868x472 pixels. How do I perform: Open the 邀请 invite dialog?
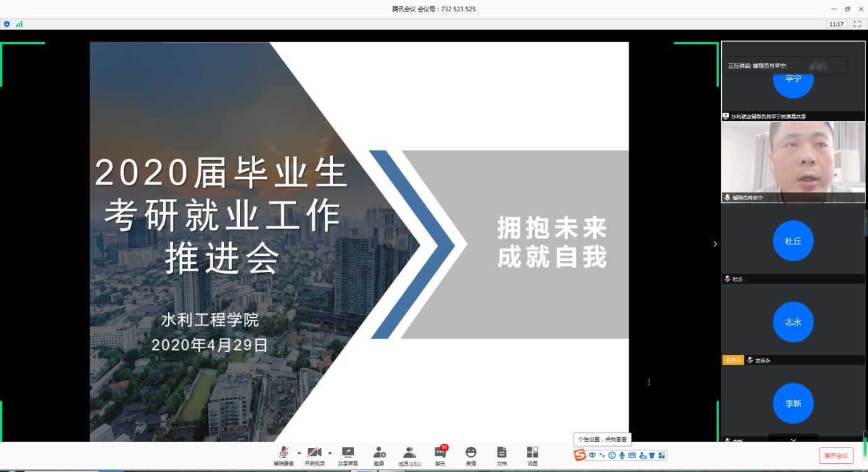click(379, 456)
